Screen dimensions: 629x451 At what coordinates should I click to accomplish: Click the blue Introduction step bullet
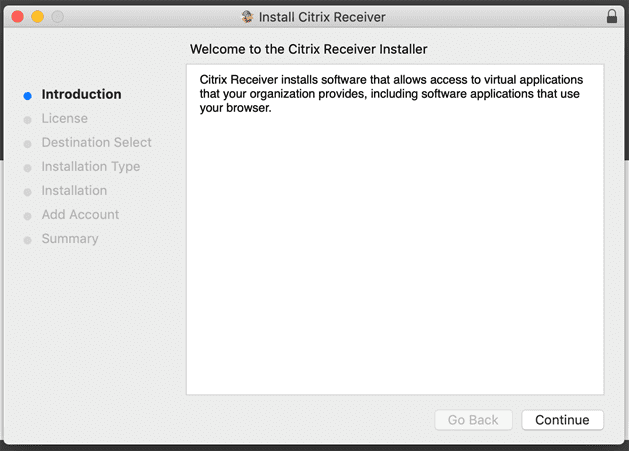pos(27,95)
